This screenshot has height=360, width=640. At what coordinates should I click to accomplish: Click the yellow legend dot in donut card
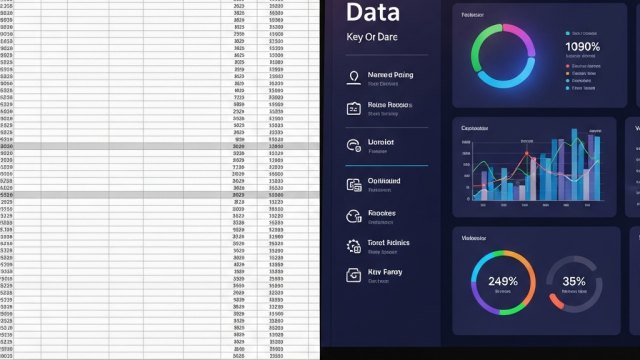coord(567,73)
